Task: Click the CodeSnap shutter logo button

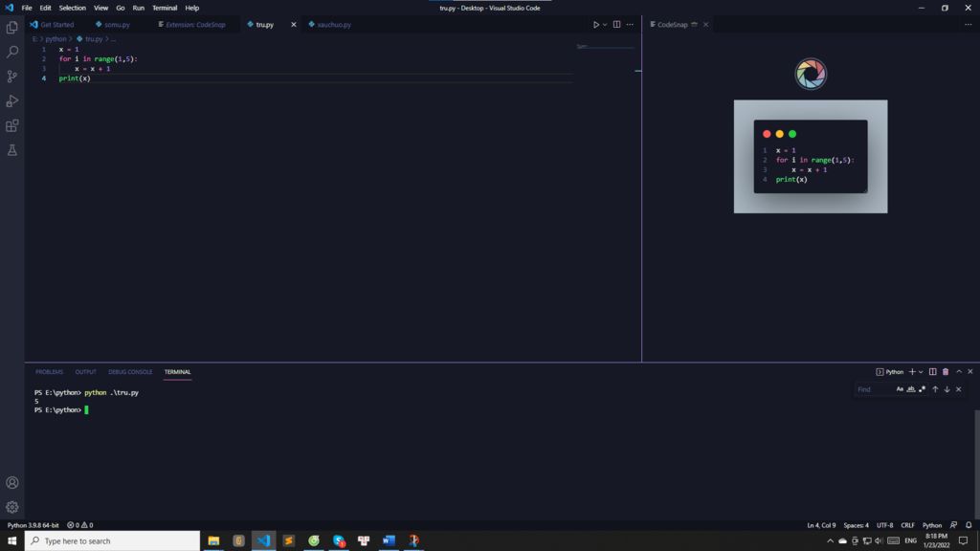Action: 811,74
